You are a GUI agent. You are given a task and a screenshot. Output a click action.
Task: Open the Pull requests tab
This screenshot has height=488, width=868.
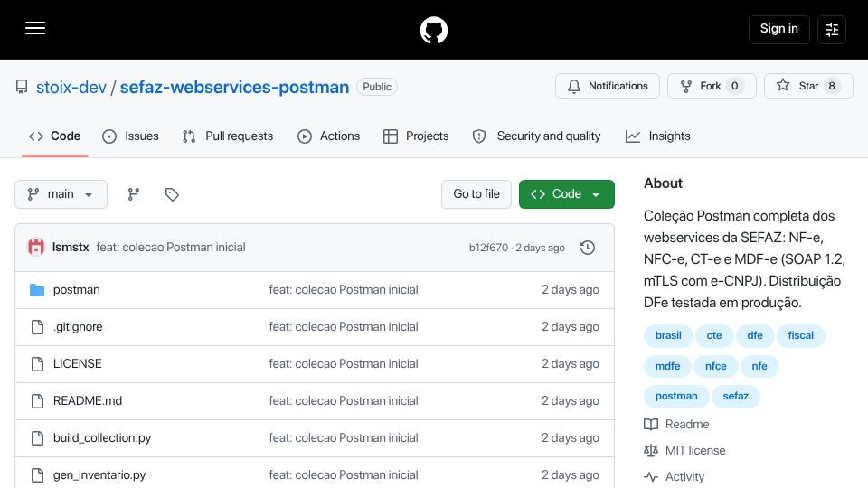[x=228, y=136]
